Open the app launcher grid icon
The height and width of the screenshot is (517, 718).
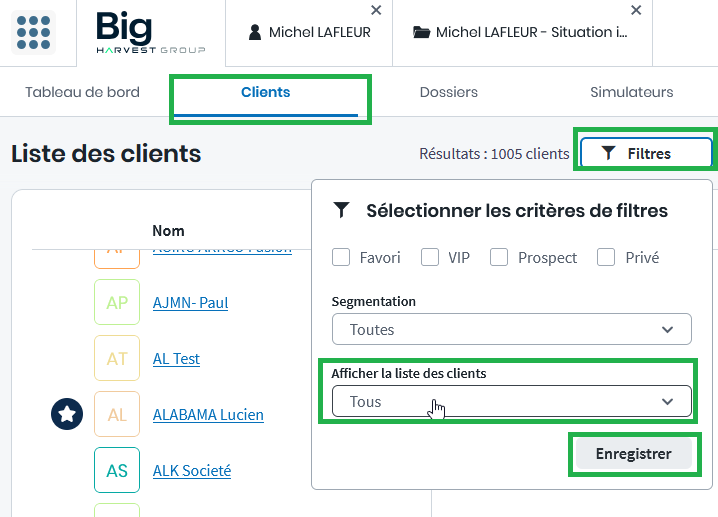pyautogui.click(x=33, y=32)
